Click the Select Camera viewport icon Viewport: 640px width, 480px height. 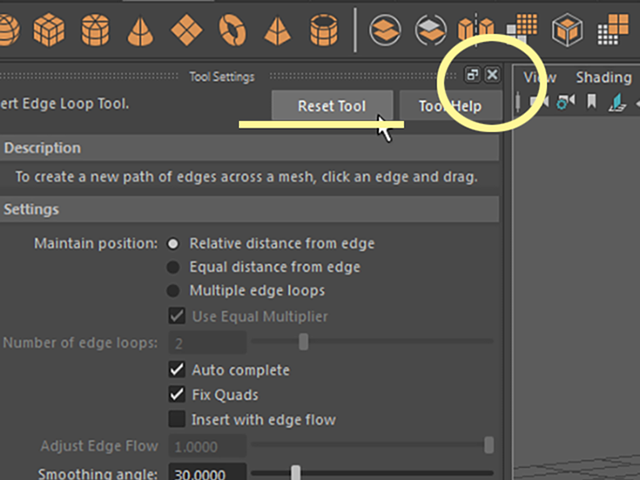[539, 102]
